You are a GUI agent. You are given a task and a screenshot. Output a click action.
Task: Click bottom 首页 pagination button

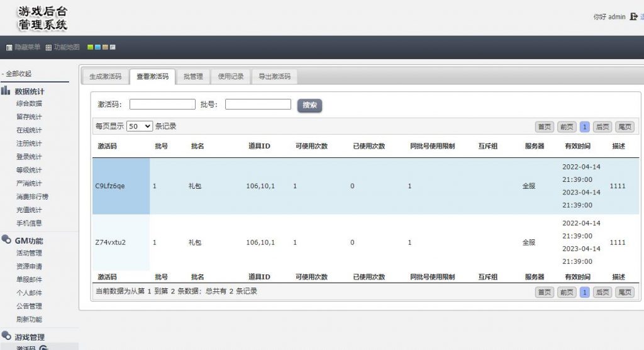click(x=545, y=292)
